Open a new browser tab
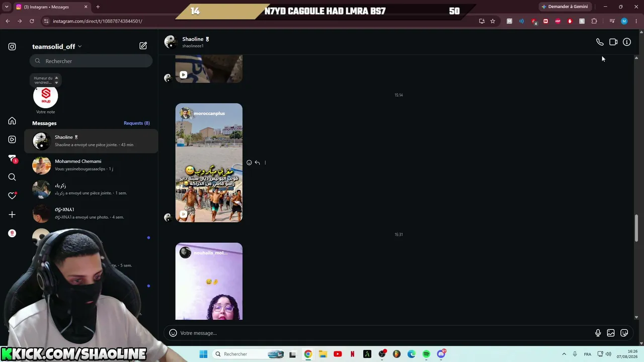Screen dimensions: 644x362 98,7
